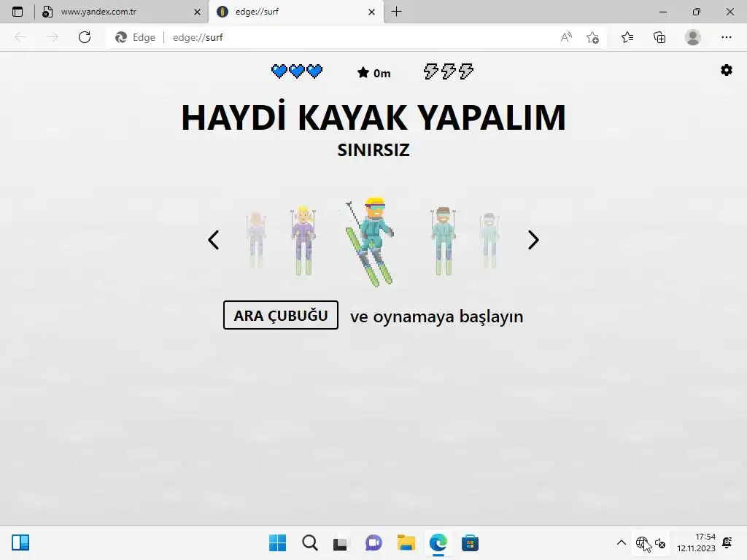
Task: Open the Chat app on taskbar
Action: point(373,542)
